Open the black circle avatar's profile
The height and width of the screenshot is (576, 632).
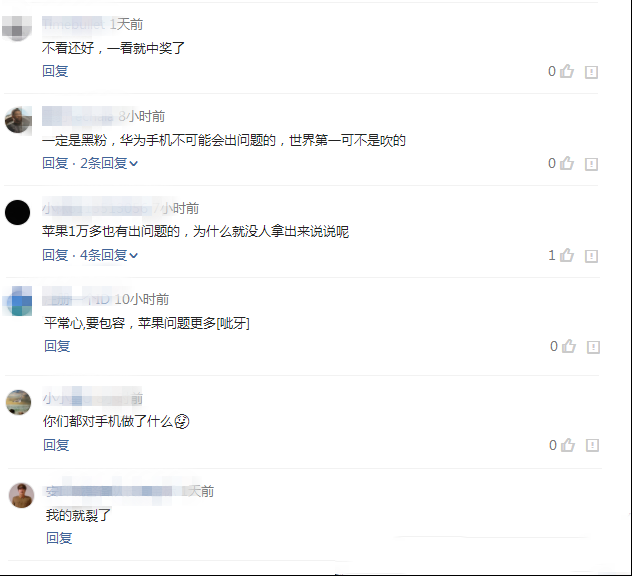[x=17, y=212]
